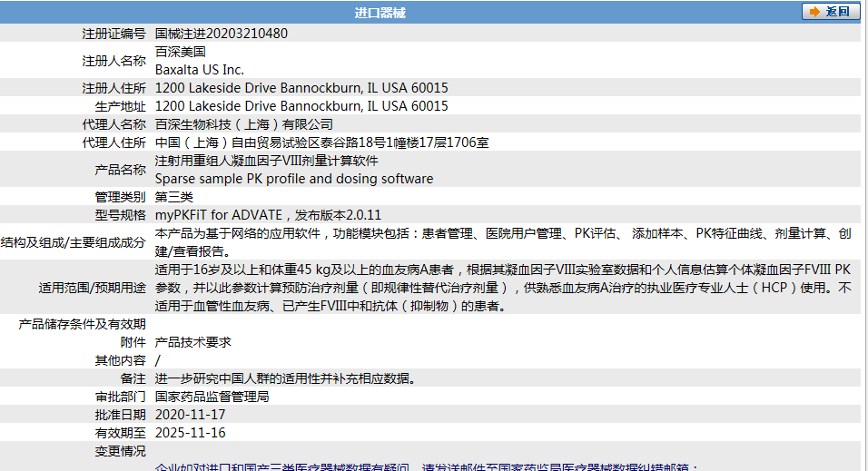Click the 进口器械 header title
868x471 pixels.
coord(380,13)
